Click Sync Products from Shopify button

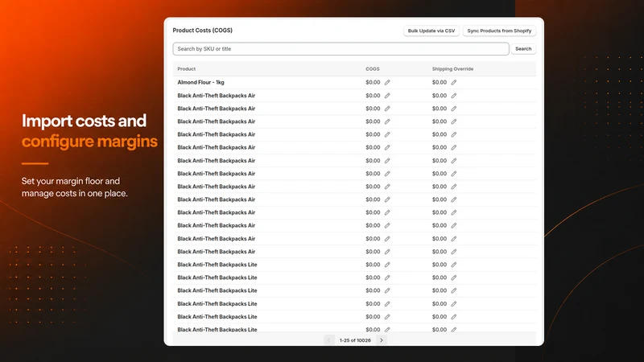(x=499, y=31)
